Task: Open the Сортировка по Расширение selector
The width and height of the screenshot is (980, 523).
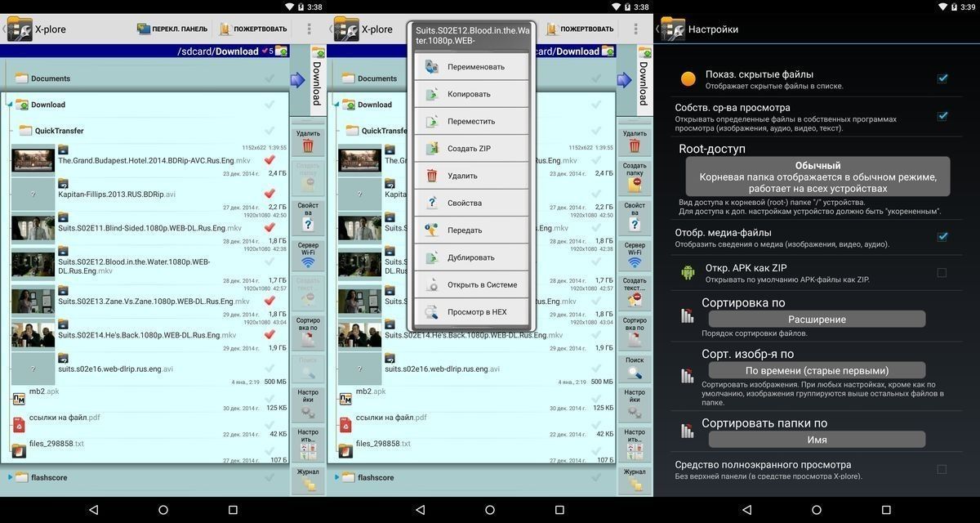Action: 817,320
